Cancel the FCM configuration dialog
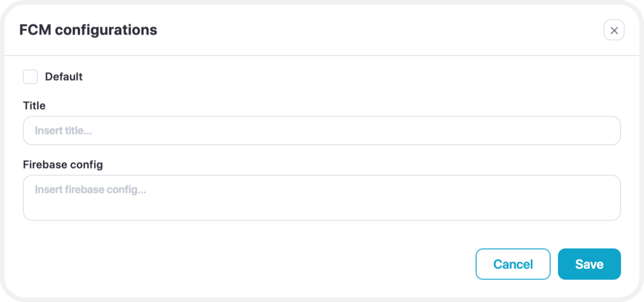 [513, 264]
